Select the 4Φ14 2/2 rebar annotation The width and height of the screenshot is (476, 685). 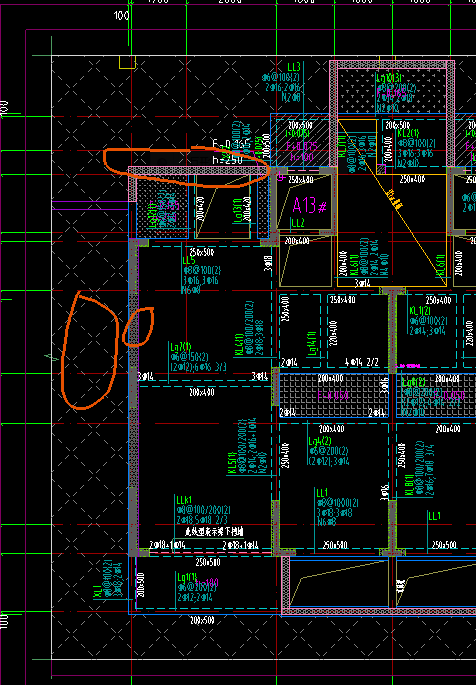(361, 362)
